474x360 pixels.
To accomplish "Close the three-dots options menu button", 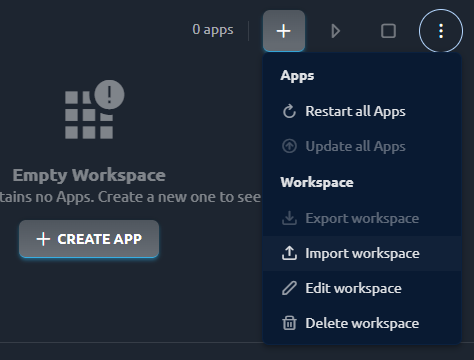I will [x=441, y=31].
